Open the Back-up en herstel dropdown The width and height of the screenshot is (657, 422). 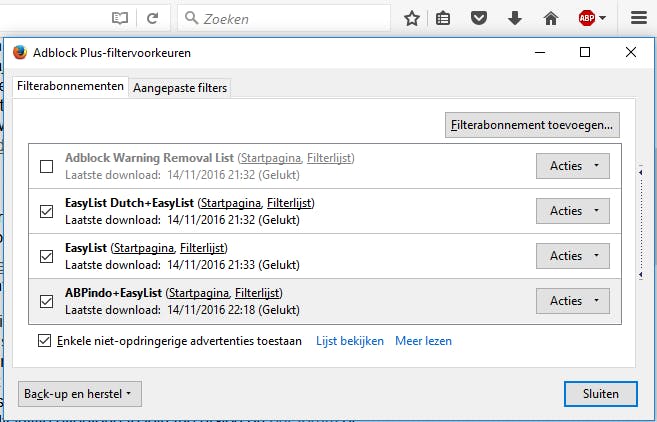[x=79, y=394]
